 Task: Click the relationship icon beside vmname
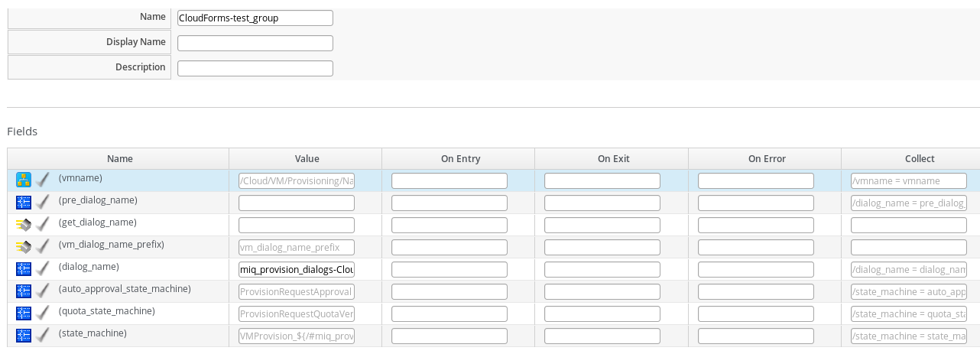pos(24,180)
